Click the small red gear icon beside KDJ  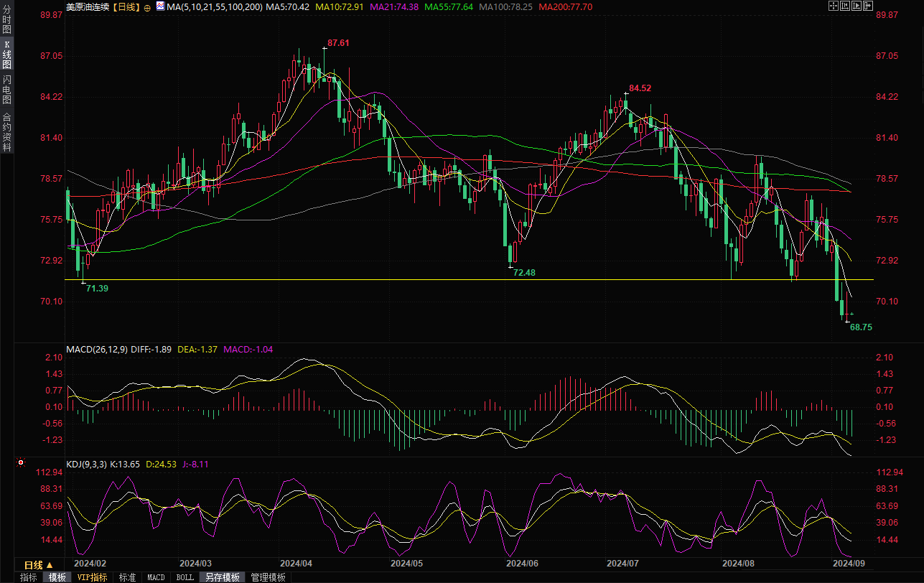click(19, 464)
